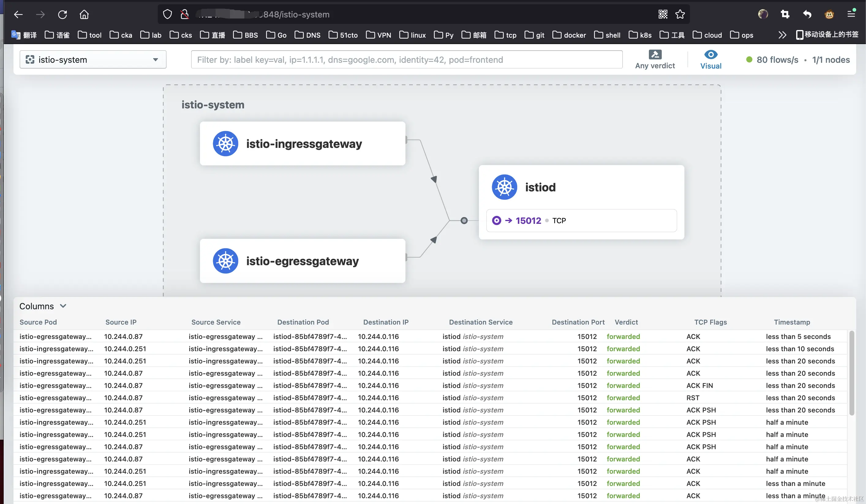Click the Destination Service column header
The width and height of the screenshot is (866, 504).
point(480,322)
